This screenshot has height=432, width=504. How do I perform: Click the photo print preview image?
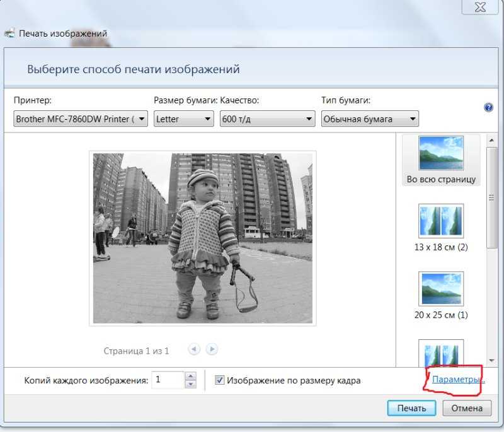pyautogui.click(x=203, y=238)
